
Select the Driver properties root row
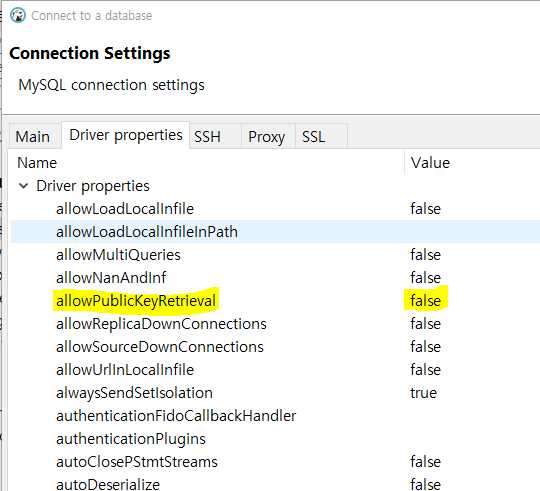(x=93, y=186)
